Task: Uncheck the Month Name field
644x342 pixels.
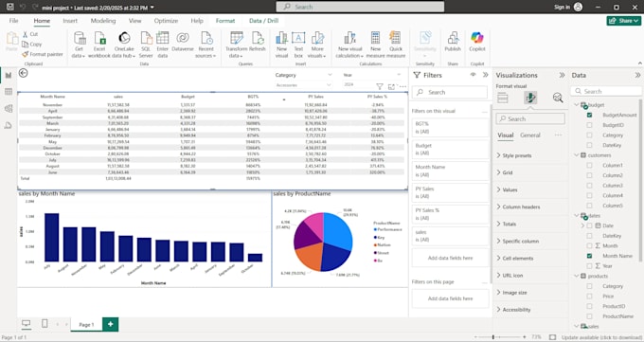Action: coord(589,256)
